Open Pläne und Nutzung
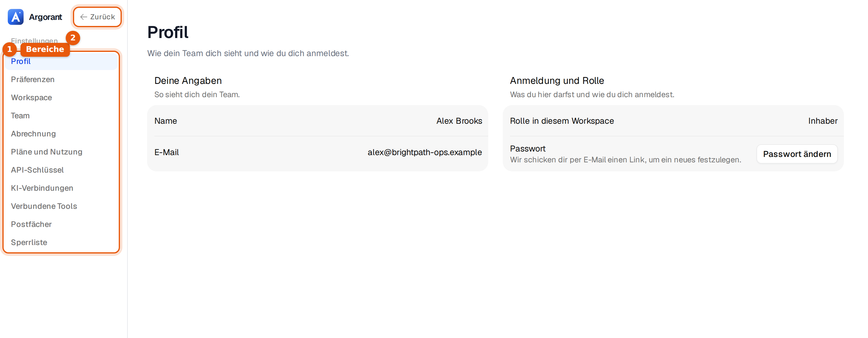The image size is (868, 338). point(61,152)
